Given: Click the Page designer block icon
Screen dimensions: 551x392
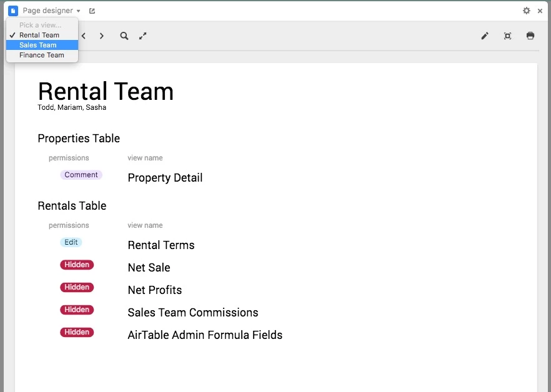Looking at the screenshot, I should [13, 11].
